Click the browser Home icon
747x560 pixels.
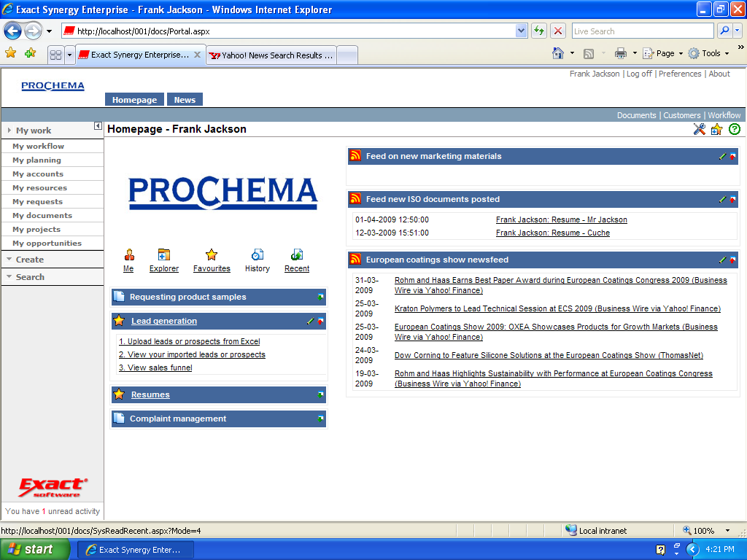(x=558, y=53)
